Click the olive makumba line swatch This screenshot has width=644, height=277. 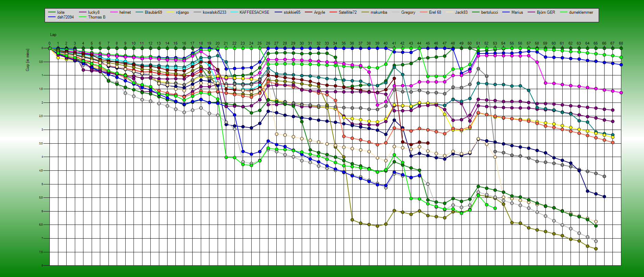(x=365, y=12)
